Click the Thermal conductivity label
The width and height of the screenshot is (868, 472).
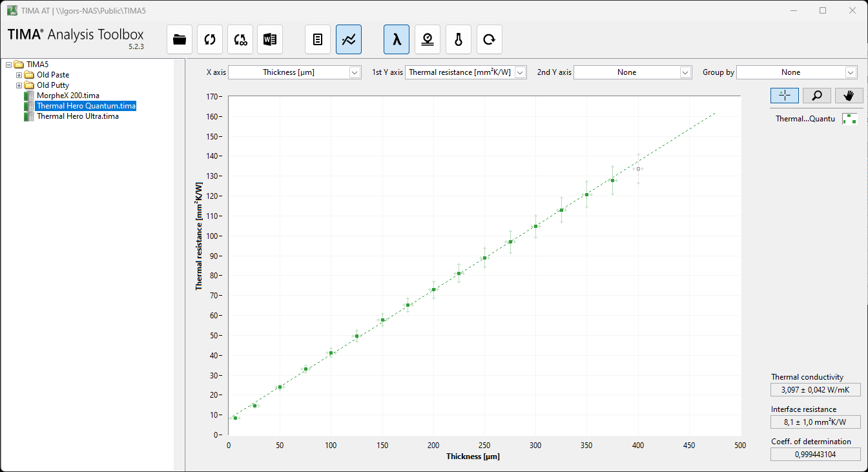[807, 377]
